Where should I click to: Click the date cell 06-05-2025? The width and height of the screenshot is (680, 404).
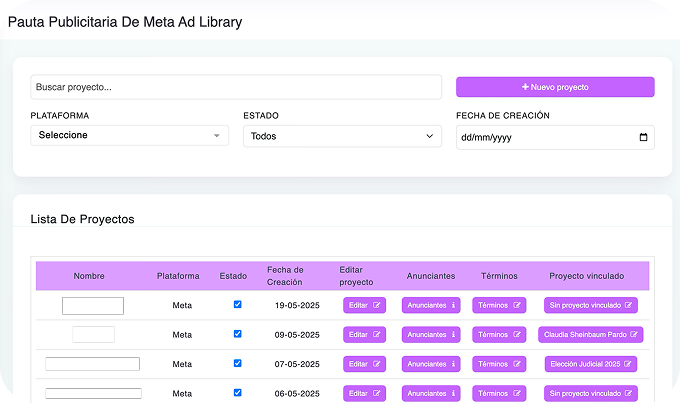tap(297, 394)
